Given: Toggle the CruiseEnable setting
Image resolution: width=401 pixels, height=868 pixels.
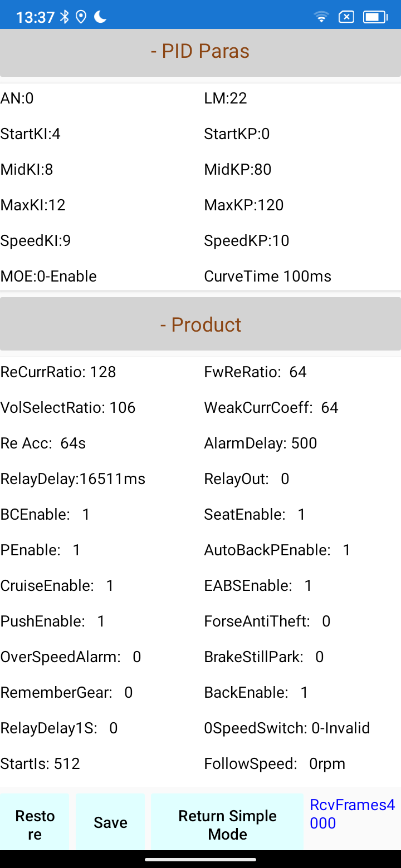Looking at the screenshot, I should pos(57,586).
